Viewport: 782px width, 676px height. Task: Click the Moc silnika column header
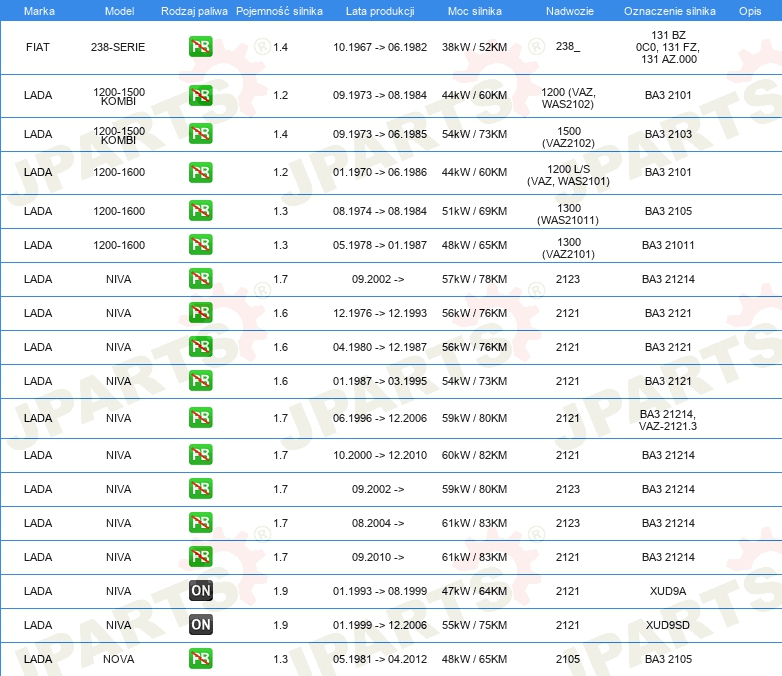pos(475,11)
